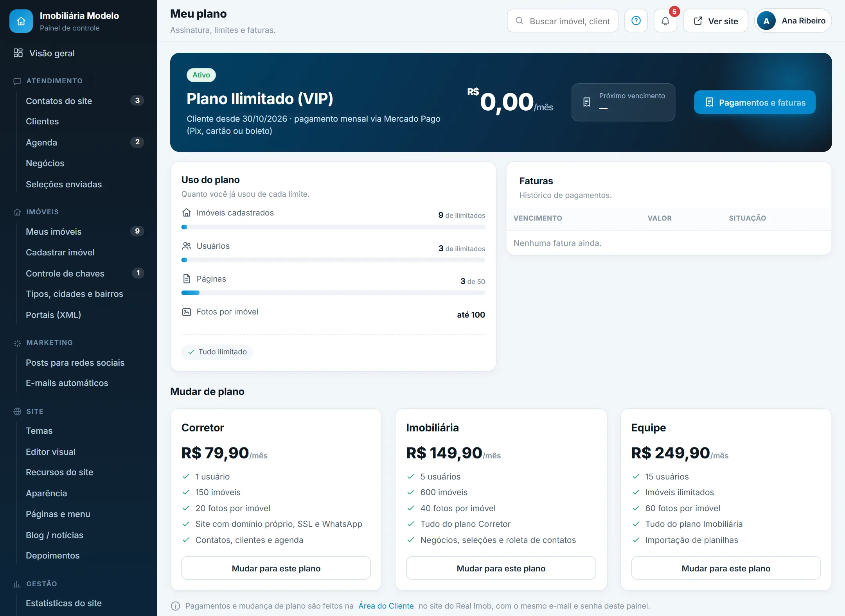Screen dimensions: 845x616
Task: Click the Ativo status badge
Action: [201, 75]
